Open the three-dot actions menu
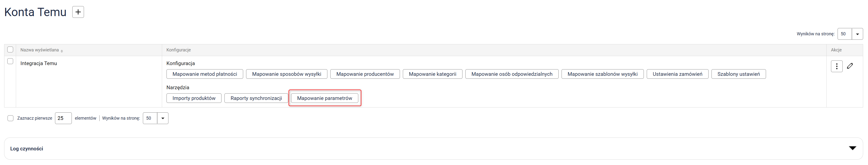 tap(836, 66)
